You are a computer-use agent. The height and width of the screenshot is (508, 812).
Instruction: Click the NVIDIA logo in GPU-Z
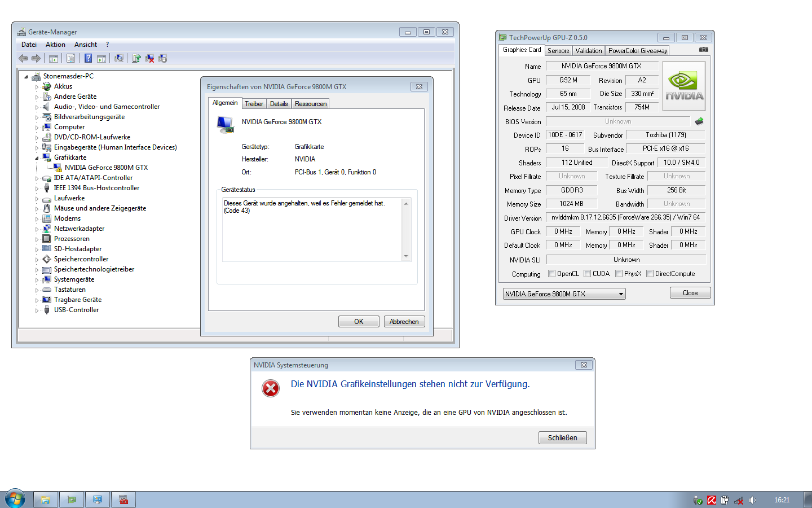[x=684, y=86]
